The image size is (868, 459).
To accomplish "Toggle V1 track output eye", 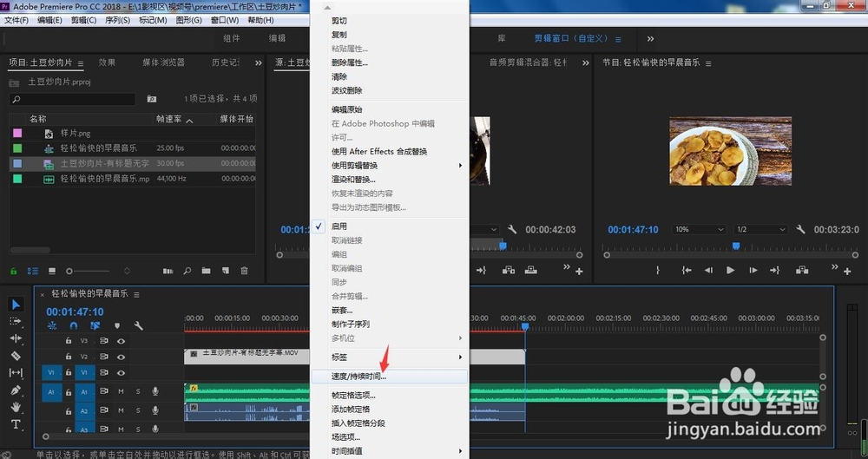I will 121,372.
